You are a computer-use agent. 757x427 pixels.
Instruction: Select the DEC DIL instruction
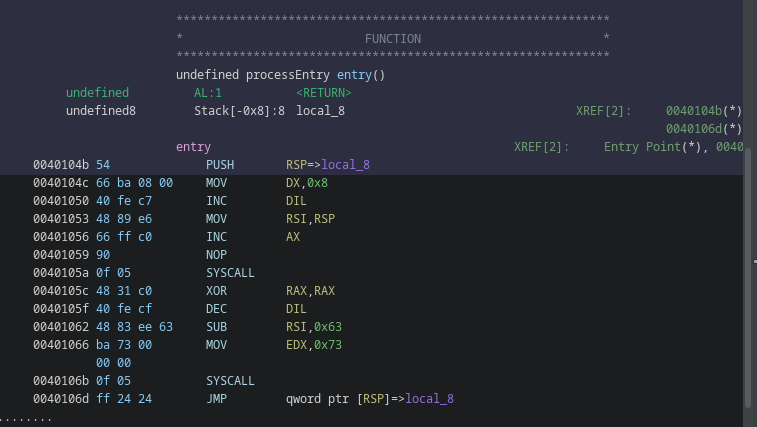[218, 309]
